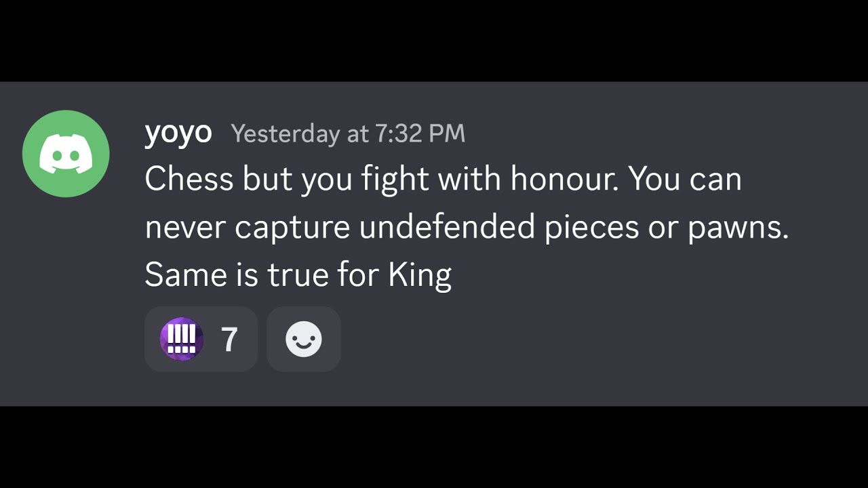Click the word pieces in message
868x488 pixels.
[591, 228]
